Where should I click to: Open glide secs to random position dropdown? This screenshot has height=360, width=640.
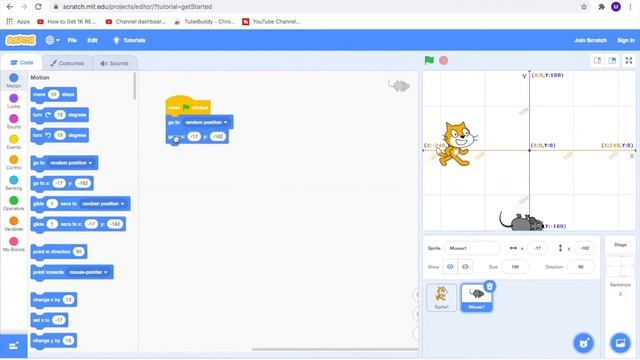(102, 204)
